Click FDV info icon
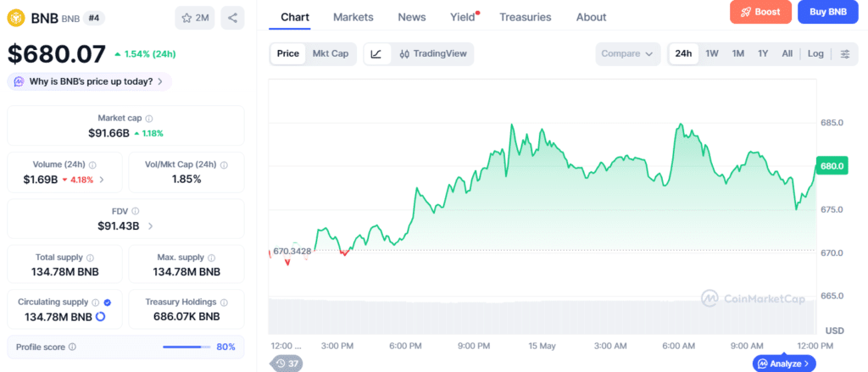The height and width of the screenshot is (372, 868). click(x=136, y=211)
